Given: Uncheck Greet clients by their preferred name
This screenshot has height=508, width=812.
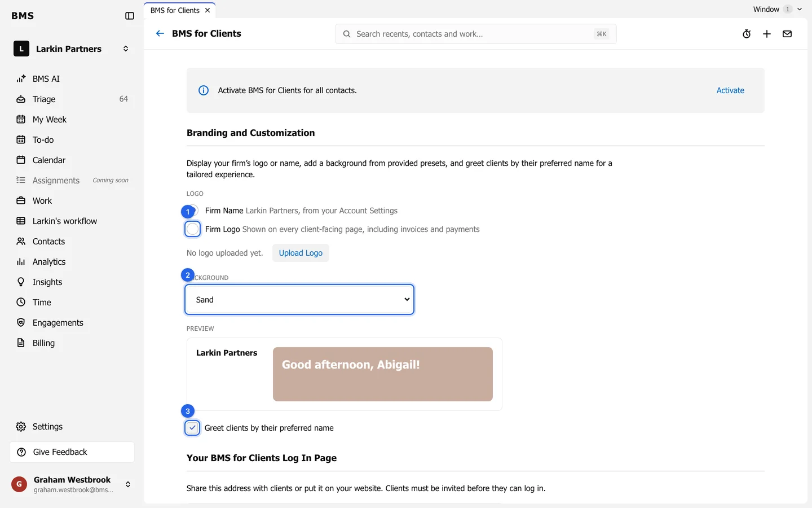Looking at the screenshot, I should click(192, 428).
